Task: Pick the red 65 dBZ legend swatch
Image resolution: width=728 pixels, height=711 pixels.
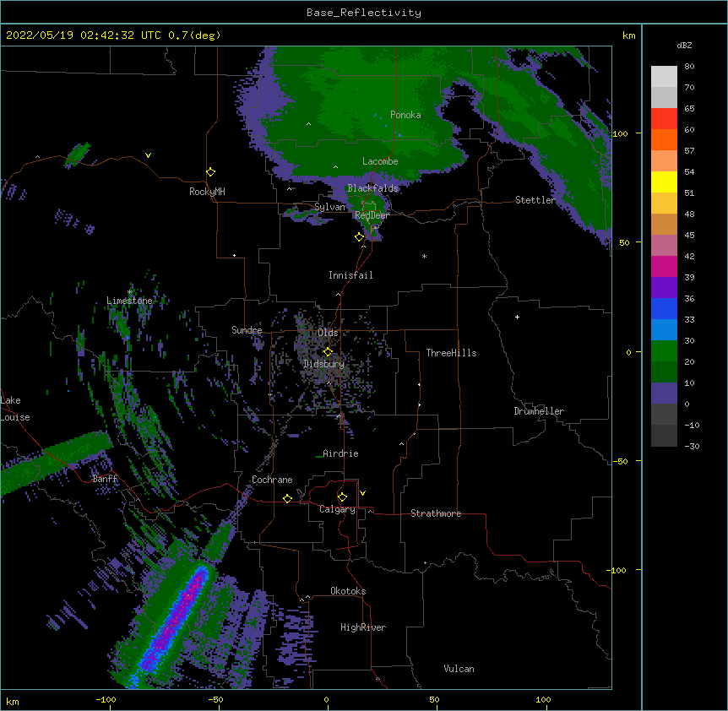Action: (664, 119)
